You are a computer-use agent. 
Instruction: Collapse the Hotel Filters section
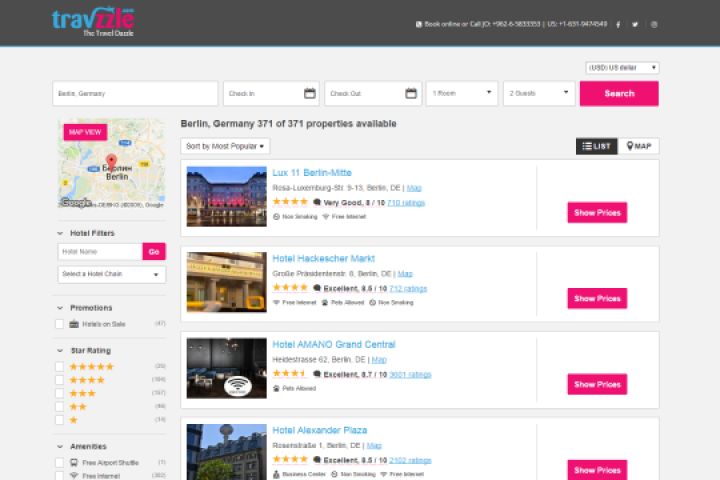(60, 233)
